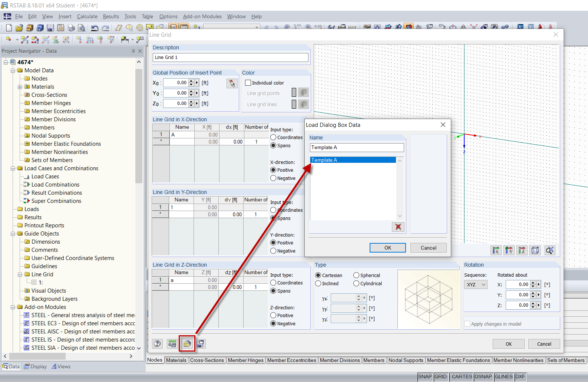This screenshot has height=382, width=588.
Task: Open the Results menu
Action: [x=111, y=16]
